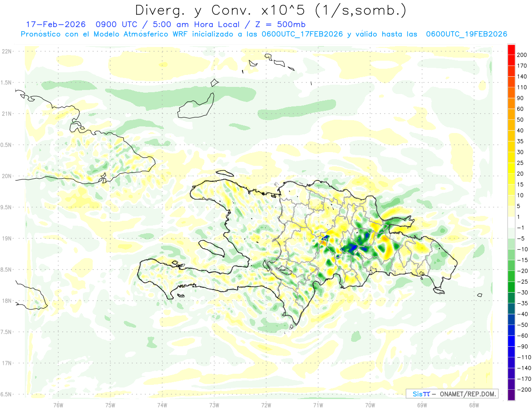Click the '9.5N' latitude label

6,207
